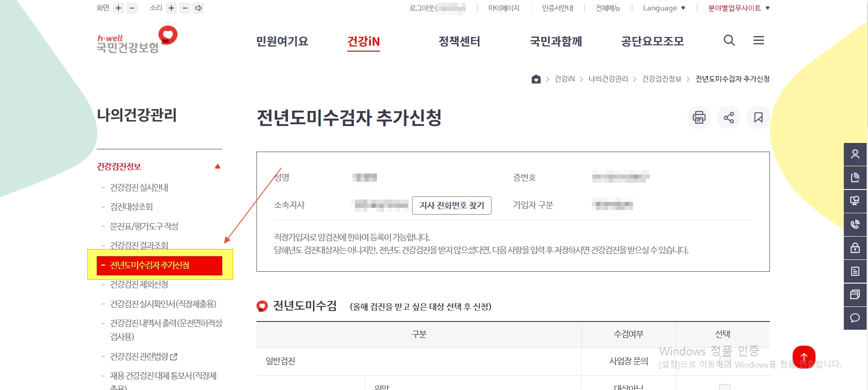868x390 pixels.
Task: Open 검진대상조회 in the sidebar
Action: [131, 206]
